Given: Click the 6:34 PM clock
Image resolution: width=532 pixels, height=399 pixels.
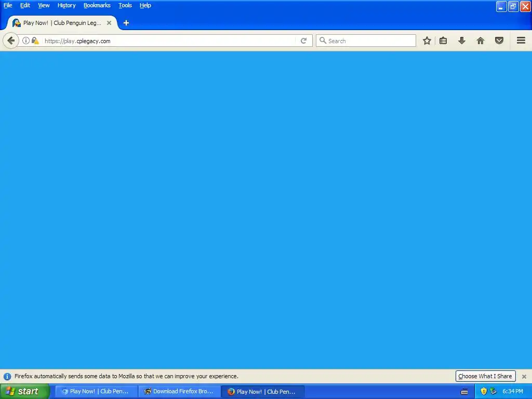Looking at the screenshot, I should click(513, 391).
